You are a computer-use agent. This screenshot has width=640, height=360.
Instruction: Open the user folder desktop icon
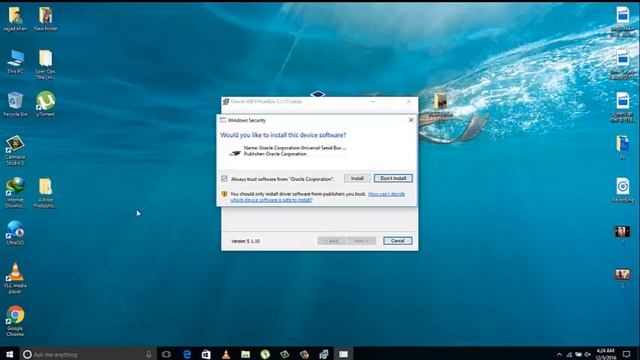(x=15, y=19)
